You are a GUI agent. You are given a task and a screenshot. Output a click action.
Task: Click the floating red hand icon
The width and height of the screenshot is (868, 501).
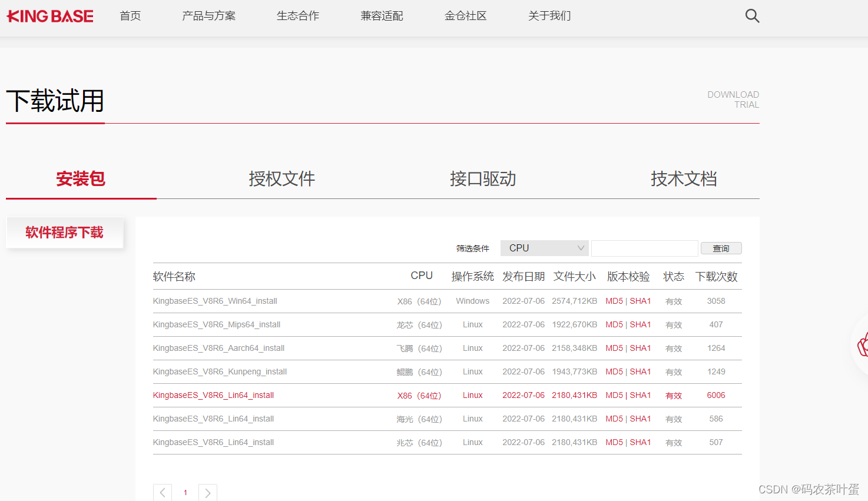[862, 344]
